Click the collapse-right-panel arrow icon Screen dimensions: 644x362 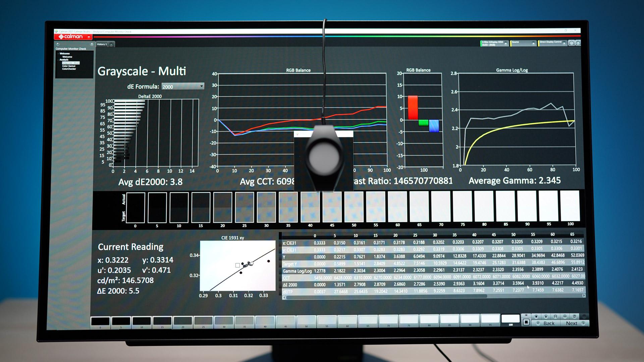click(578, 43)
